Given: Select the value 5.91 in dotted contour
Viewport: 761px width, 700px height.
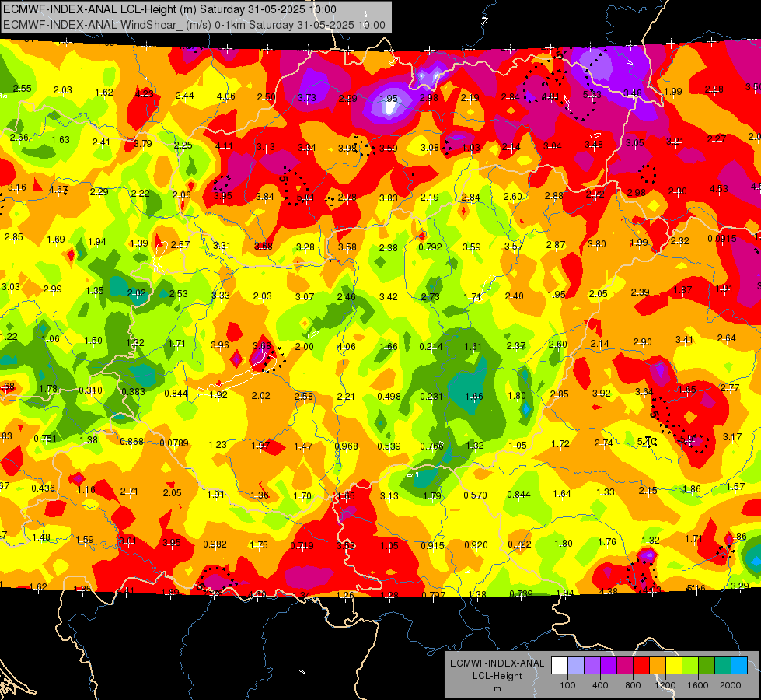Looking at the screenshot, I should pyautogui.click(x=689, y=439).
